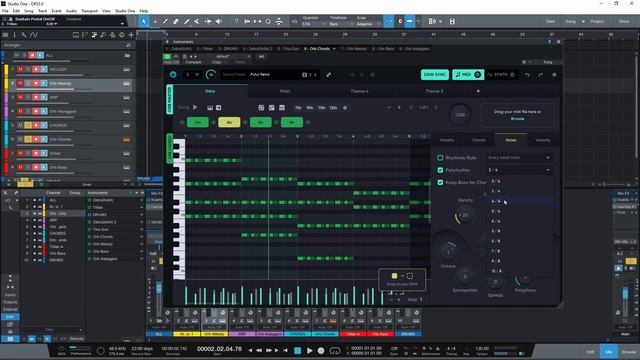Choose 7 / 8 from polyrhythm list
This screenshot has height=360, width=640.
tap(496, 251)
